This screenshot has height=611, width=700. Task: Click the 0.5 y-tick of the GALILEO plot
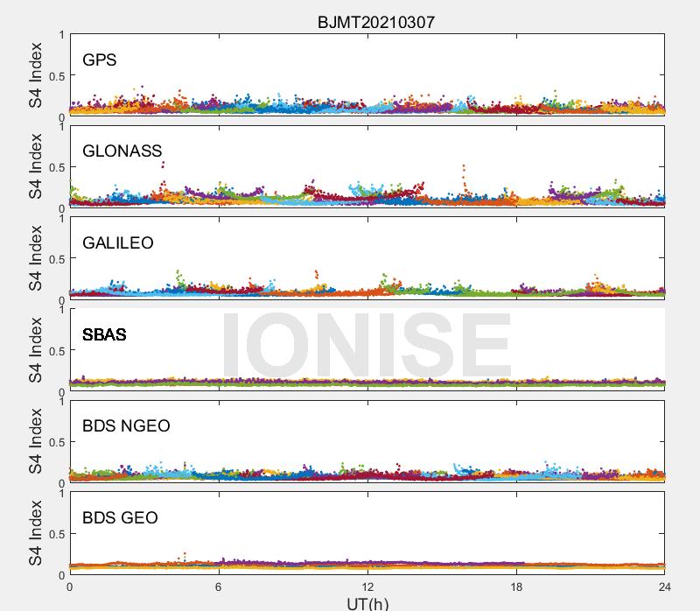(x=57, y=259)
